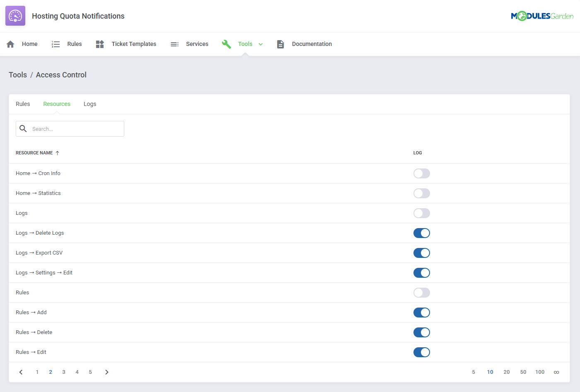Open the Rules tab

(x=23, y=104)
